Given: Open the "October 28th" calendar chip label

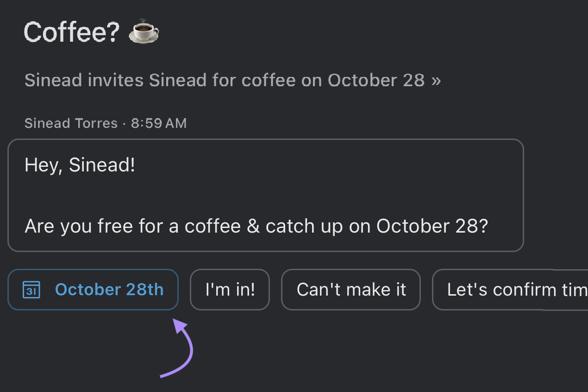Looking at the screenshot, I should (109, 290).
